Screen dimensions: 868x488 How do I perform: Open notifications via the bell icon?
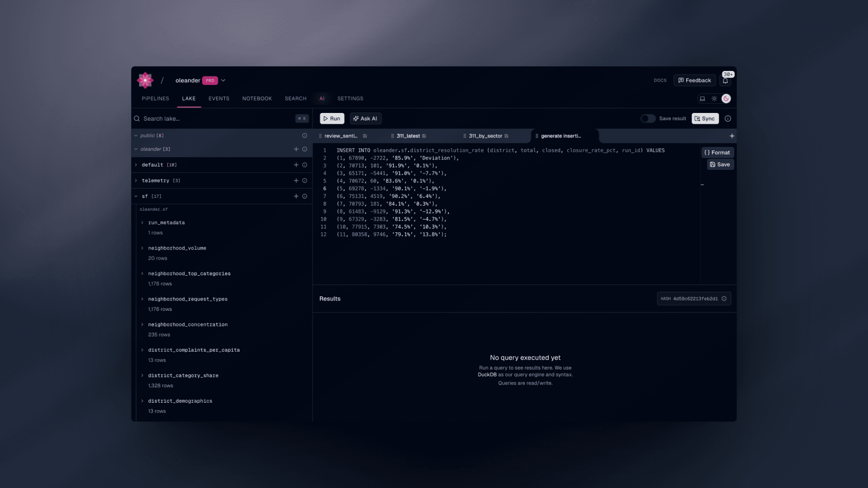coord(725,80)
